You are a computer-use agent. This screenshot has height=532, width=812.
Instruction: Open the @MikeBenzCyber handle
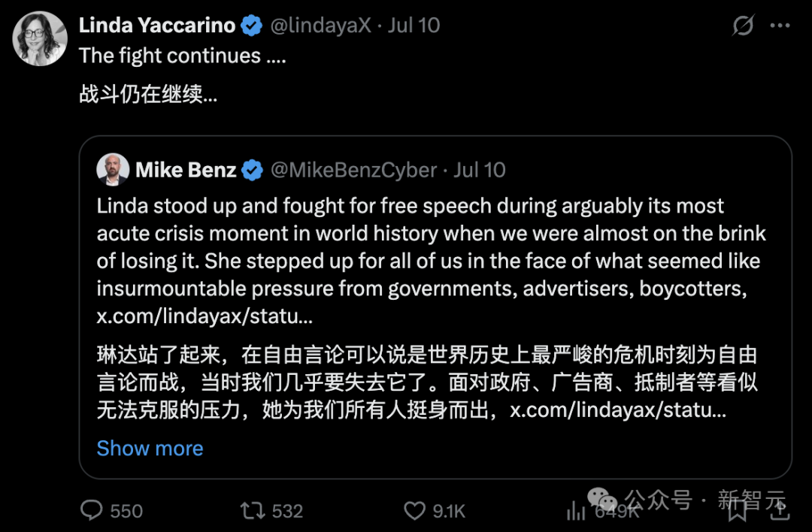pyautogui.click(x=353, y=171)
